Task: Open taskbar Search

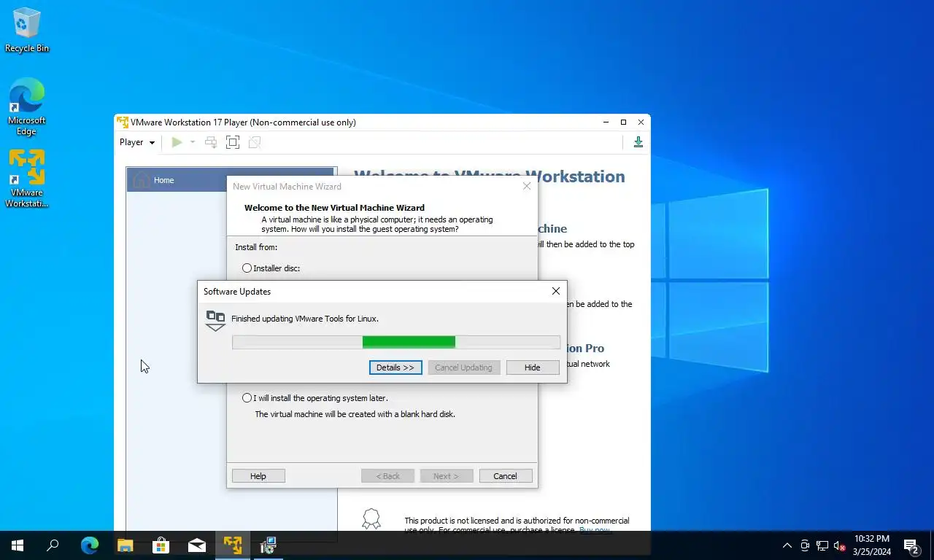Action: click(x=53, y=545)
